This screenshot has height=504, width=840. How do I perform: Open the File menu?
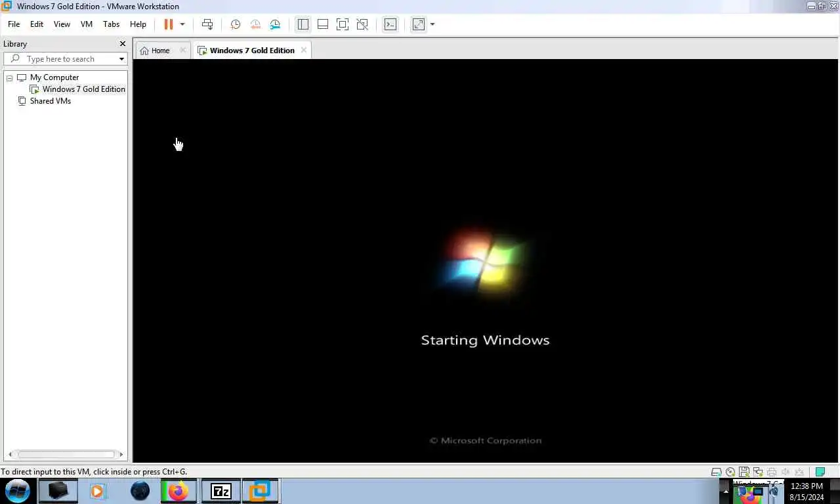pos(14,24)
